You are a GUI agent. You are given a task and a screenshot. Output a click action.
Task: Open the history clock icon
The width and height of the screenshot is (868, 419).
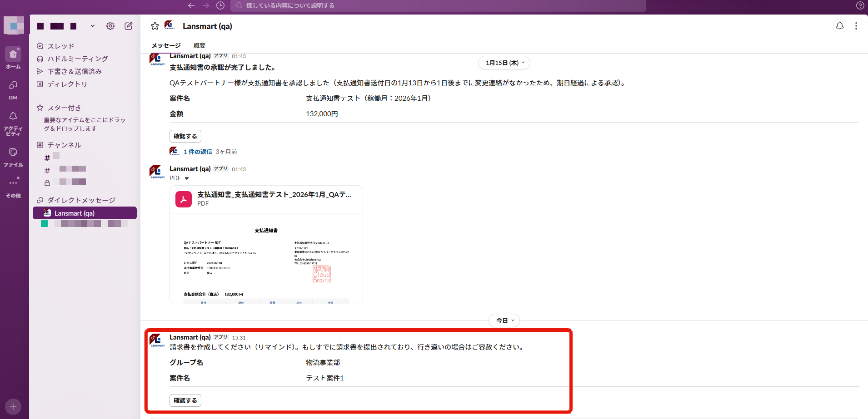pos(220,5)
